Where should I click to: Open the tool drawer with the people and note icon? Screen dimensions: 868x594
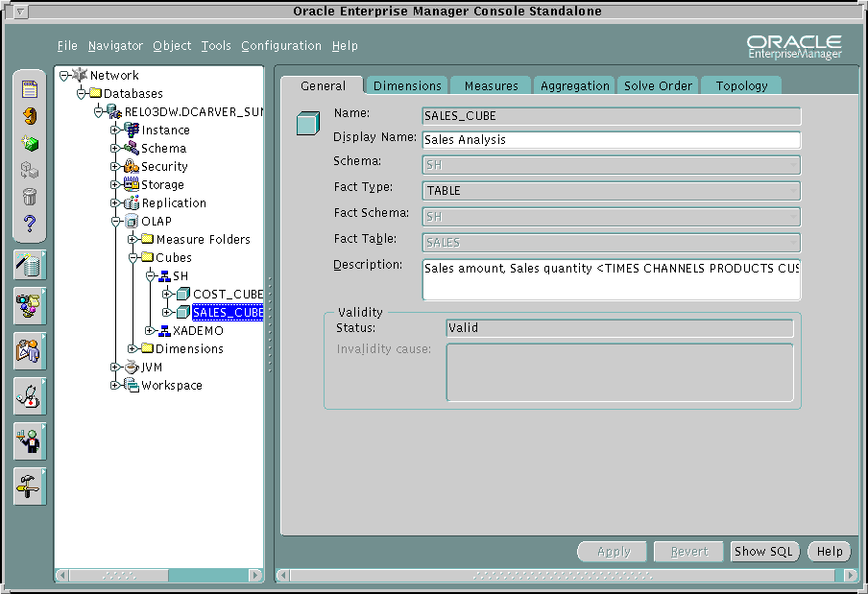(x=30, y=306)
